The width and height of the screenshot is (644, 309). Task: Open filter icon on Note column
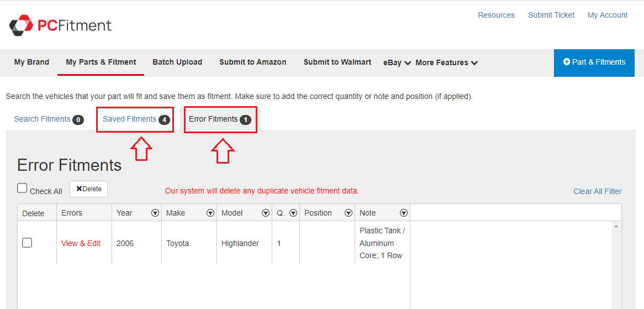403,213
